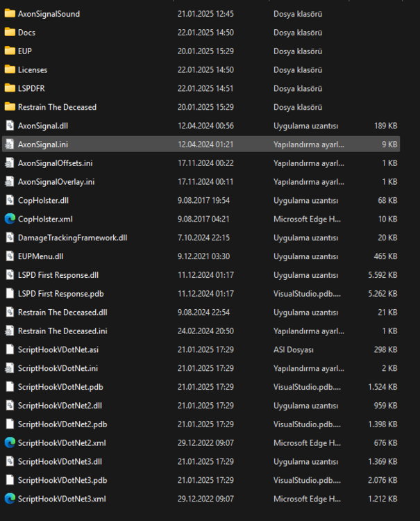Click the Edge icon of ScriptHookVDotNet3.xml
Viewport: 420px width, 521px height.
(10, 498)
